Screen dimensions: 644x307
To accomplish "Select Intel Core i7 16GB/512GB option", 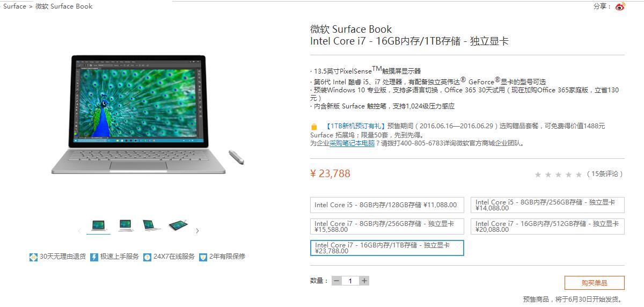I will tap(547, 226).
